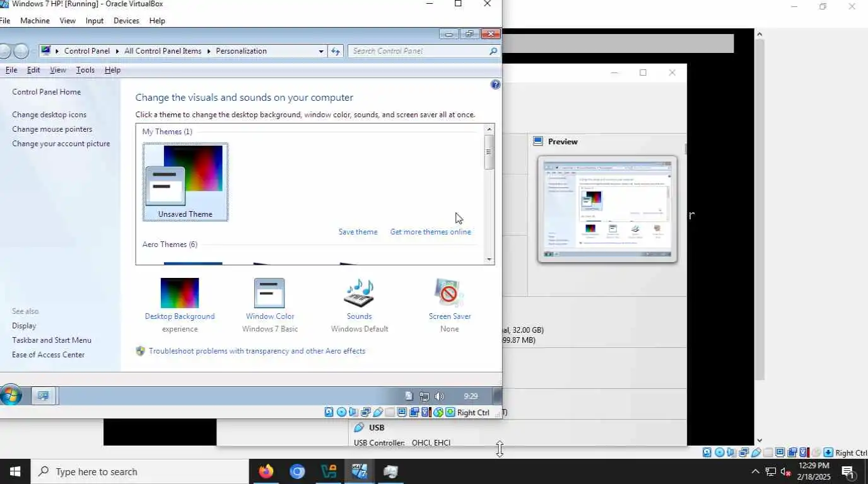Click display indicator in front VM status bar
This screenshot has height=484, width=868.
tap(402, 412)
